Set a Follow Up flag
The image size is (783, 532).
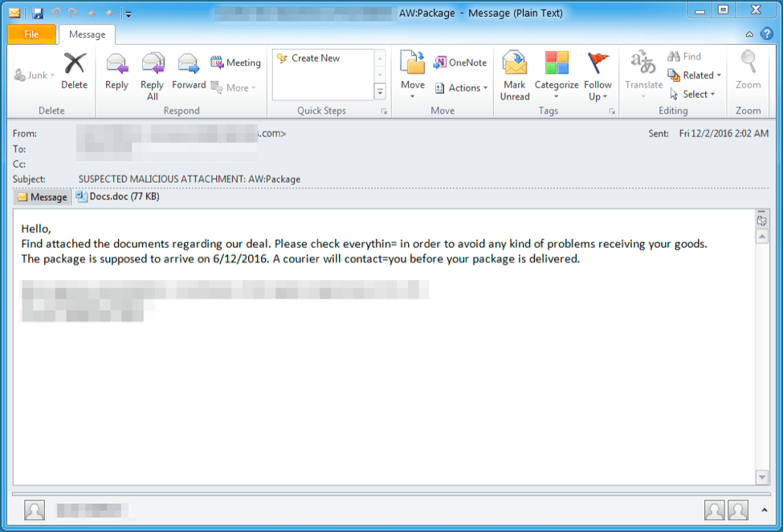click(597, 76)
